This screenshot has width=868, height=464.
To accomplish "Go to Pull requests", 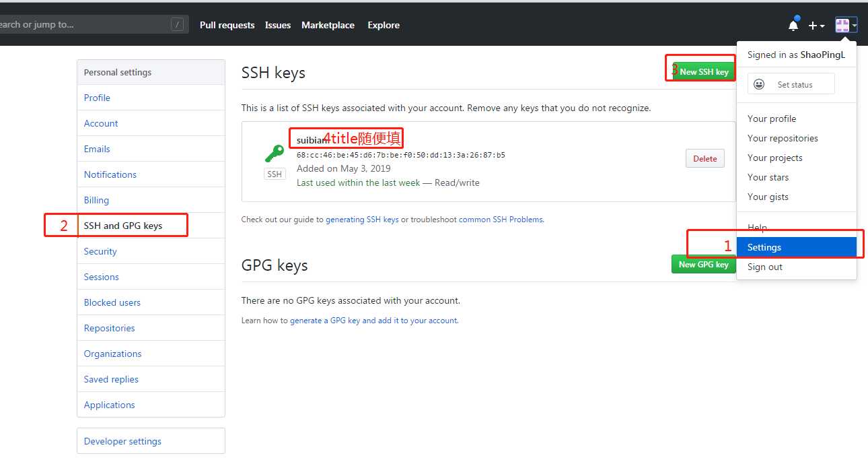I will pyautogui.click(x=227, y=25).
